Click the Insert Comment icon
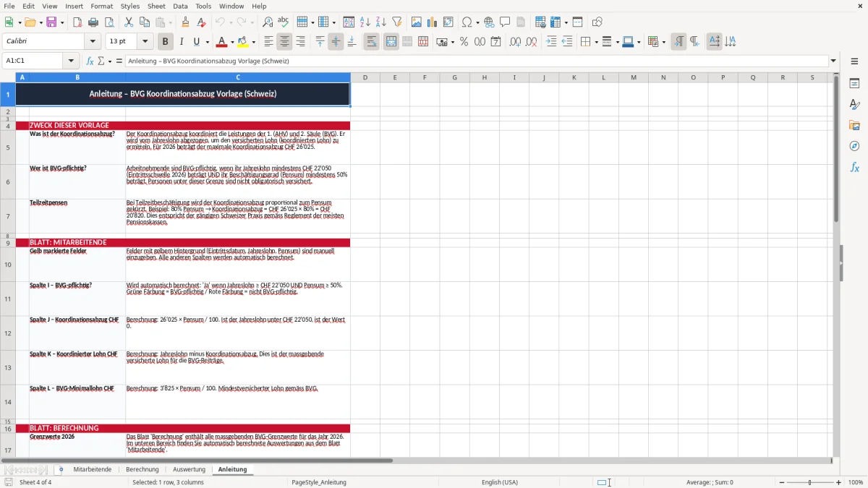 tap(505, 22)
